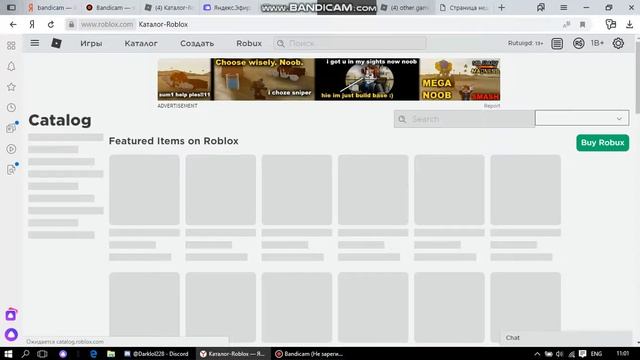
Task: Open the Roblox feed list icon
Action: 557,43
